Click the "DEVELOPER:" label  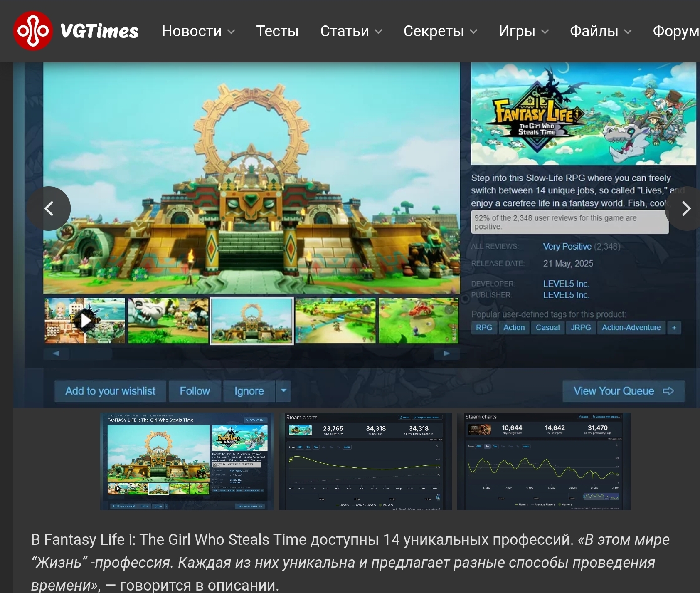(x=493, y=284)
